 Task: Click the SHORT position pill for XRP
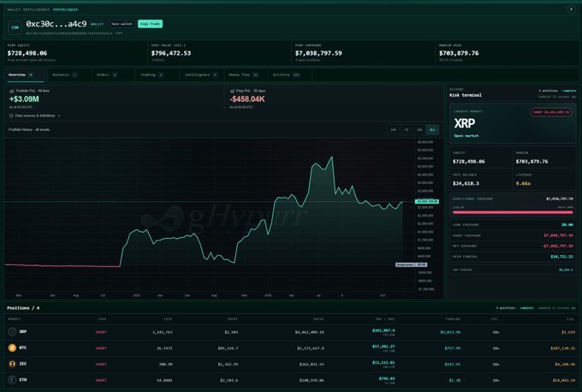click(551, 112)
